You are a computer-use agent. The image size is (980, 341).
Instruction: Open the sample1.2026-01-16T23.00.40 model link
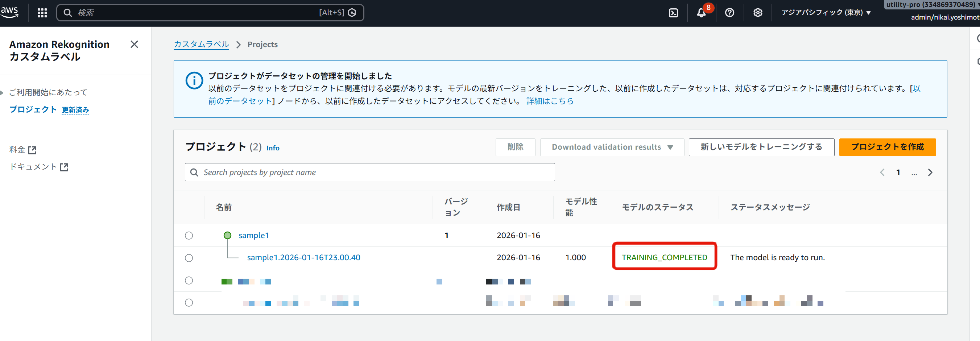coord(303,258)
